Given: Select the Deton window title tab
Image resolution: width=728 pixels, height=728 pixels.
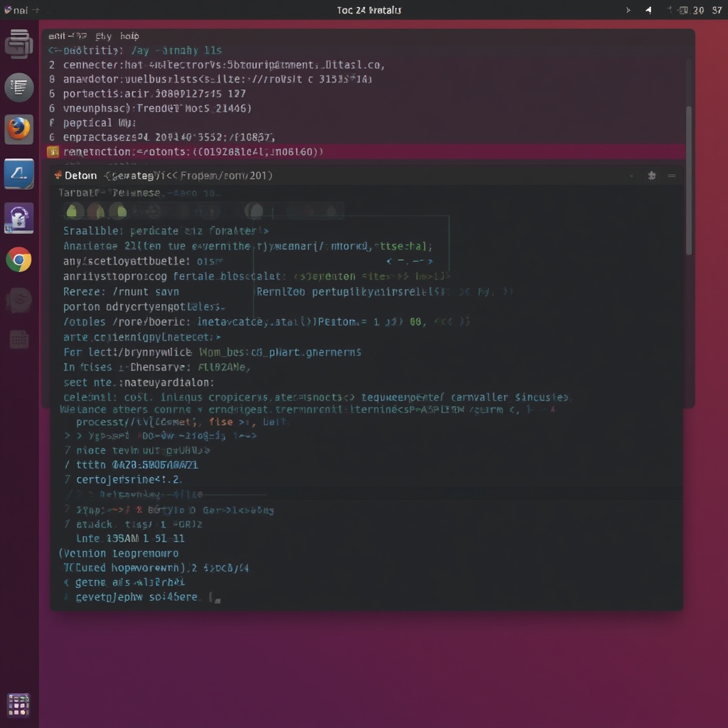Looking at the screenshot, I should tap(80, 175).
